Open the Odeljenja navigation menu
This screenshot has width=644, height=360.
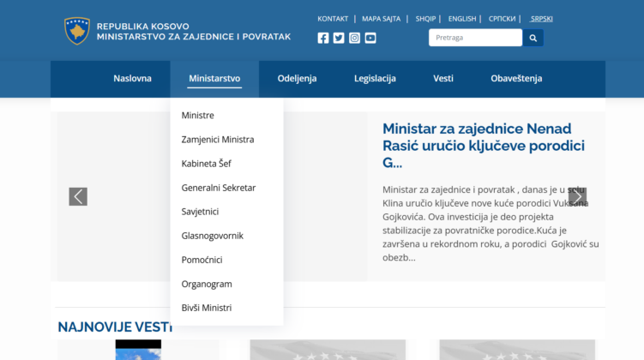297,78
